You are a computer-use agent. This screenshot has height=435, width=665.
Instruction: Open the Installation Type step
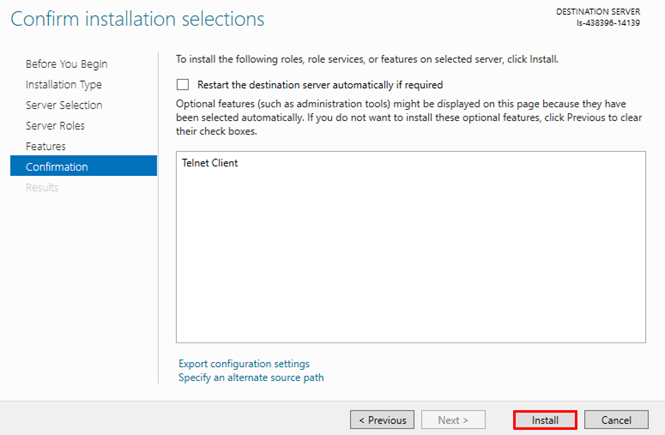(x=63, y=85)
